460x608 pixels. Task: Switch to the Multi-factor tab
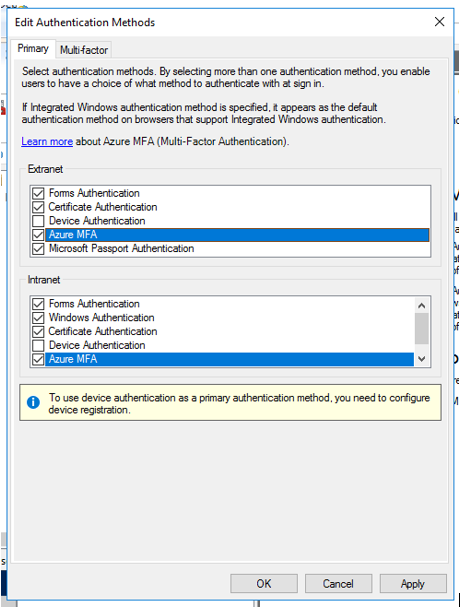[x=84, y=50]
